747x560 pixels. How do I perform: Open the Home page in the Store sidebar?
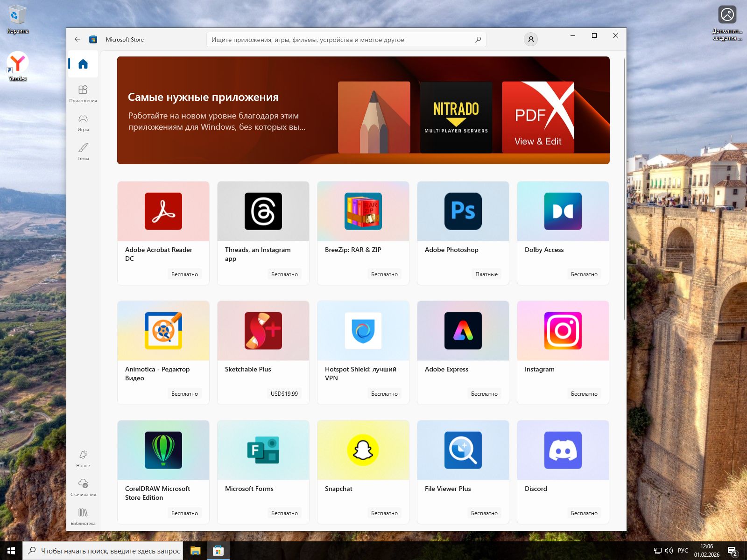pyautogui.click(x=83, y=64)
